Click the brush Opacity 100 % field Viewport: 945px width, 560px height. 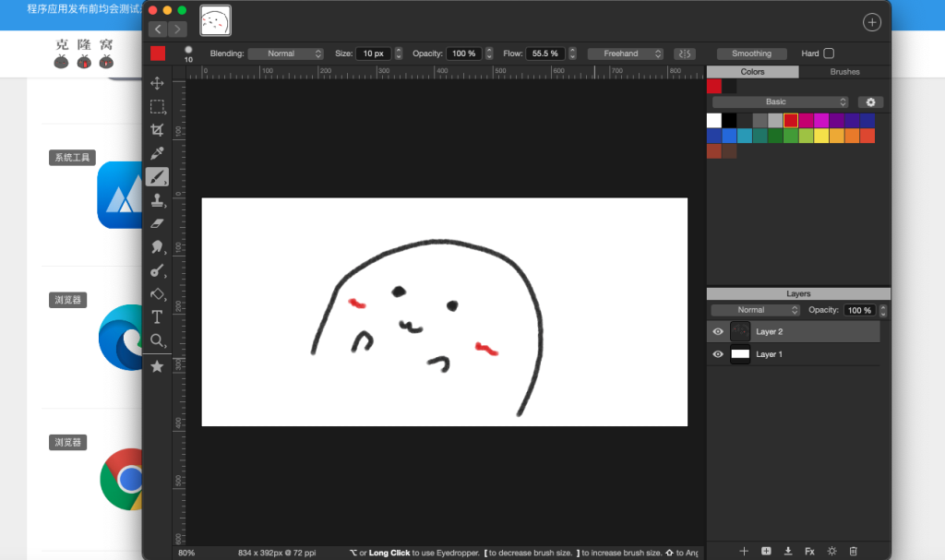pos(463,54)
